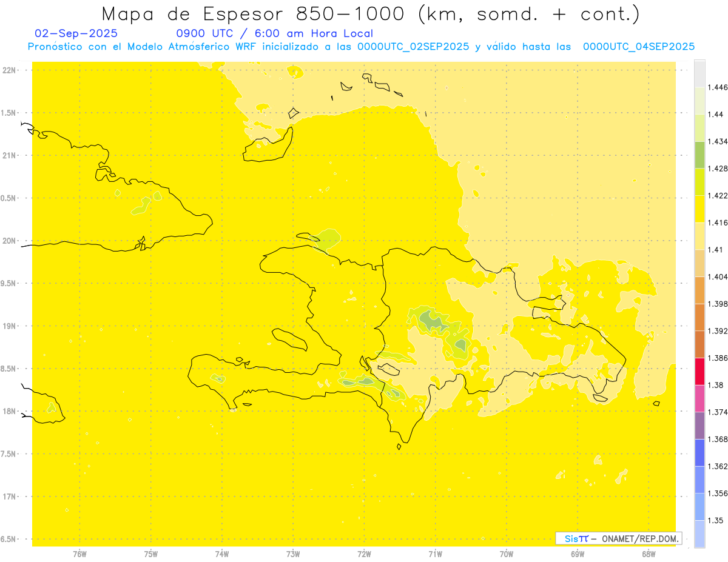Pick the orange legend swatch between 1.398 and 1.404
The height and width of the screenshot is (562, 728).
[699, 290]
